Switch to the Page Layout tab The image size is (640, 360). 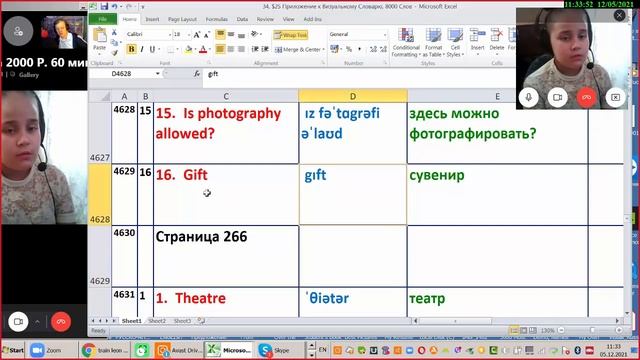(x=182, y=19)
